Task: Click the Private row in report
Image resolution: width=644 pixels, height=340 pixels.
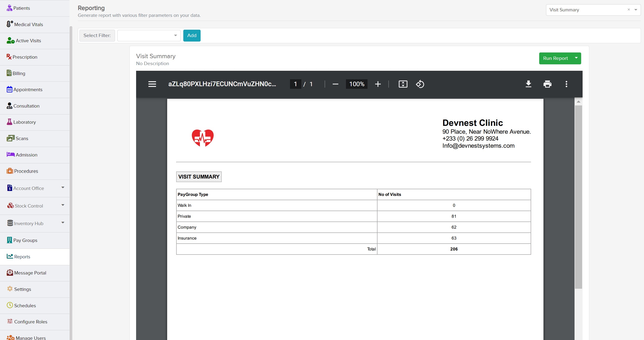Action: point(354,216)
